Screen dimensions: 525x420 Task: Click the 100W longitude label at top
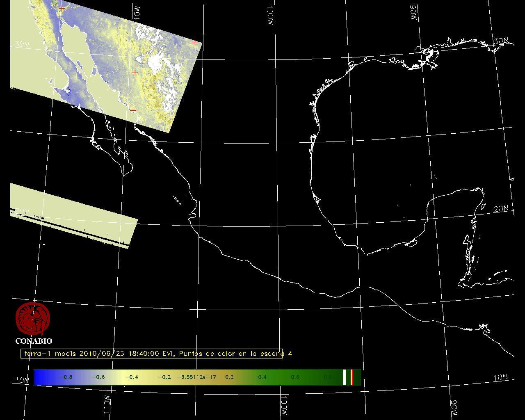(270, 16)
